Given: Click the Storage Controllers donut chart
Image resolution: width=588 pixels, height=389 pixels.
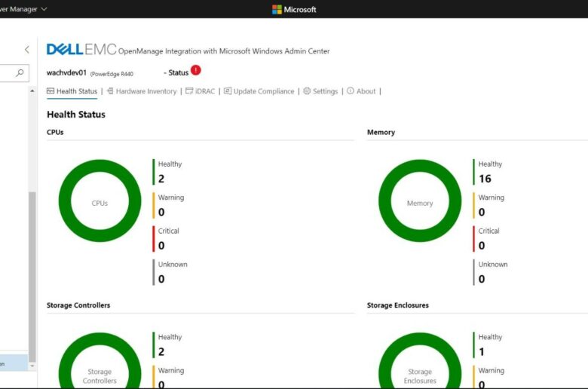Looking at the screenshot, I should tap(100, 361).
